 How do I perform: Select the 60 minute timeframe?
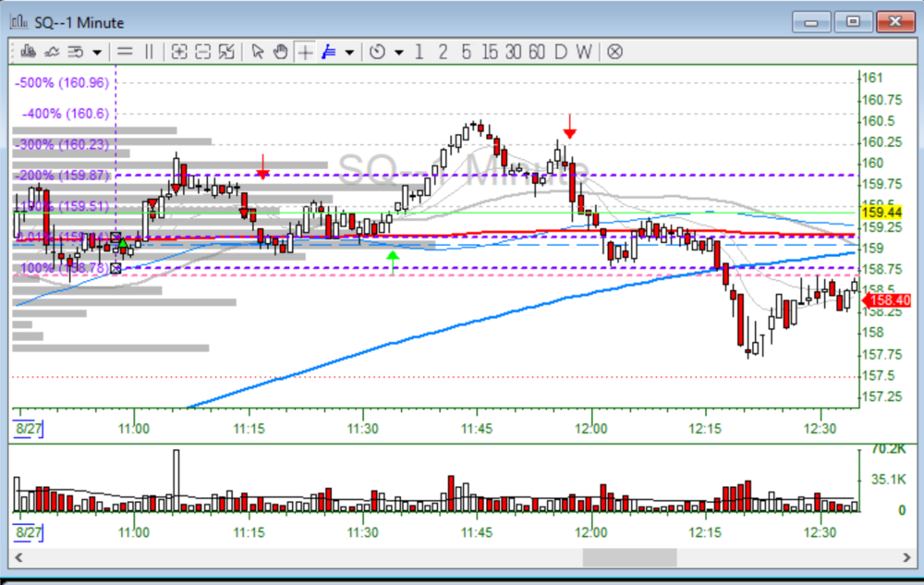coord(537,52)
